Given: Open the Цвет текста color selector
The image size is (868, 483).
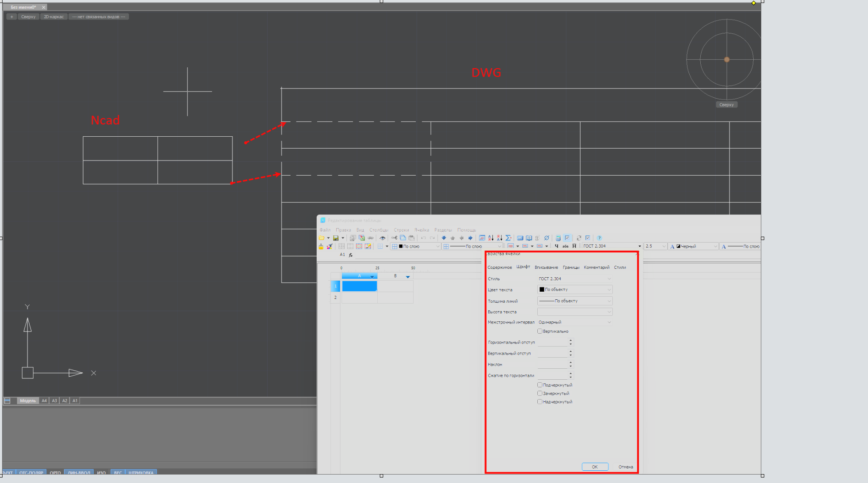Looking at the screenshot, I should [575, 290].
